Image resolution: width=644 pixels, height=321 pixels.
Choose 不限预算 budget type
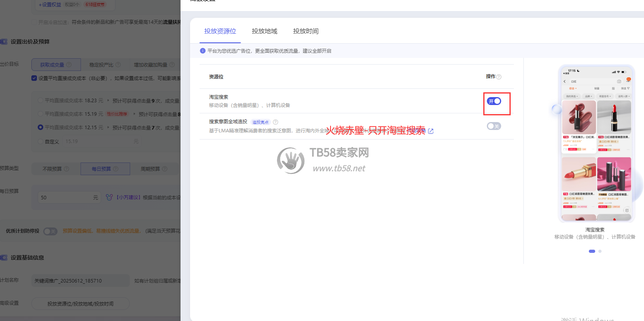[x=56, y=169]
